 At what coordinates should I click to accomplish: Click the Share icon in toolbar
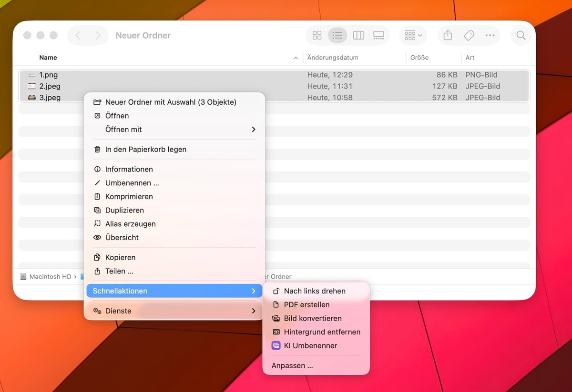[x=448, y=35]
